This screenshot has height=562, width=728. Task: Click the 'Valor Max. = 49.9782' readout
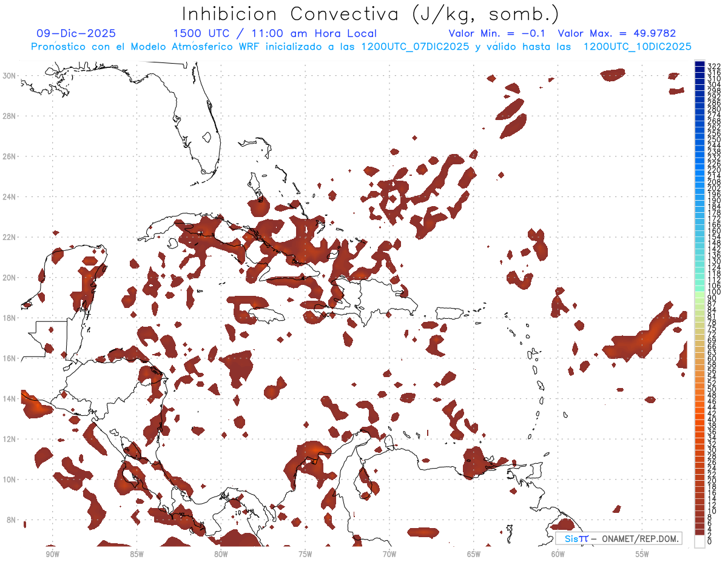[616, 34]
